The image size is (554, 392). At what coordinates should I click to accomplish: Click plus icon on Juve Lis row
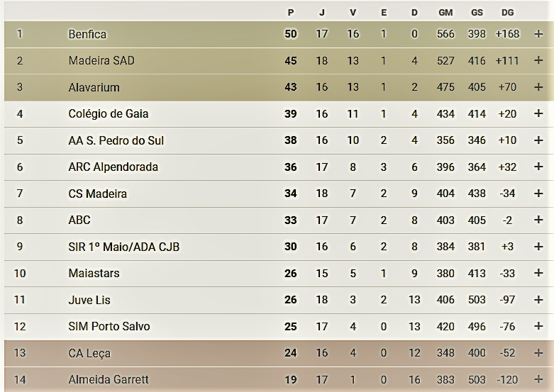(x=538, y=300)
